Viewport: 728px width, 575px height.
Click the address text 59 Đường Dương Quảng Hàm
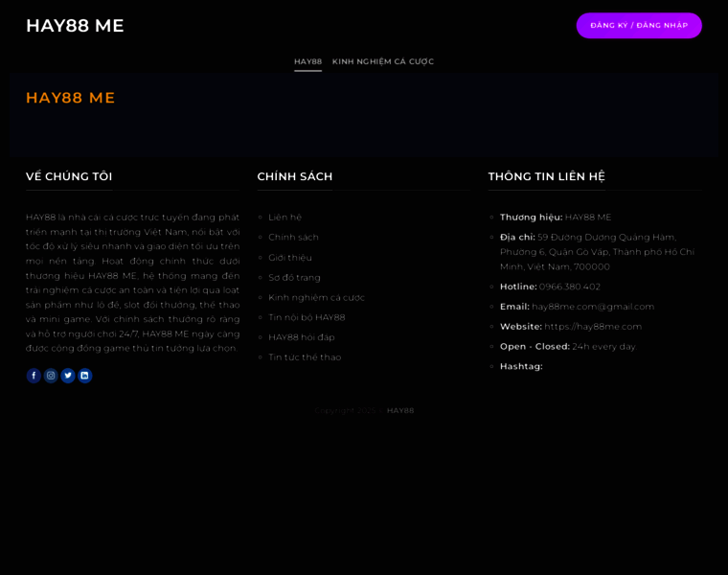(x=606, y=238)
